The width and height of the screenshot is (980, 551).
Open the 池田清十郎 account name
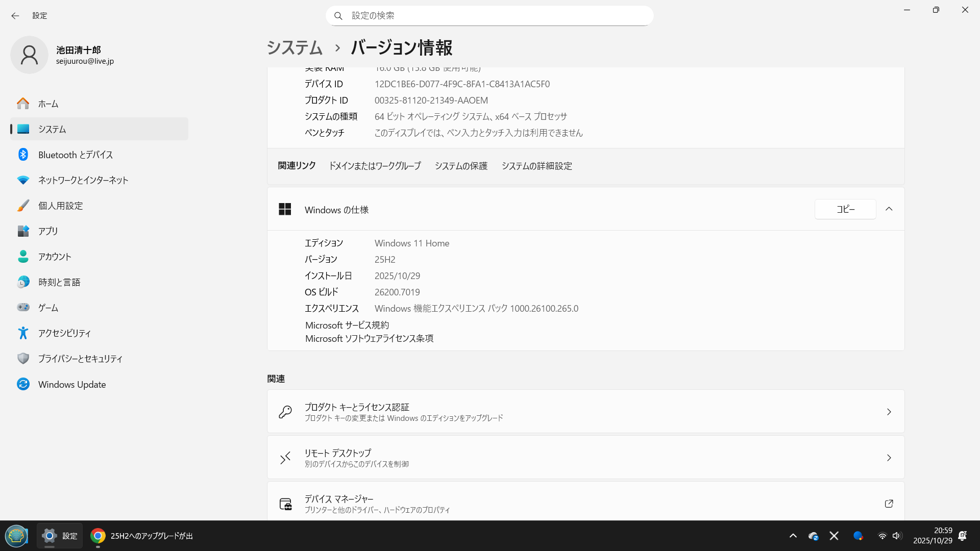click(79, 50)
